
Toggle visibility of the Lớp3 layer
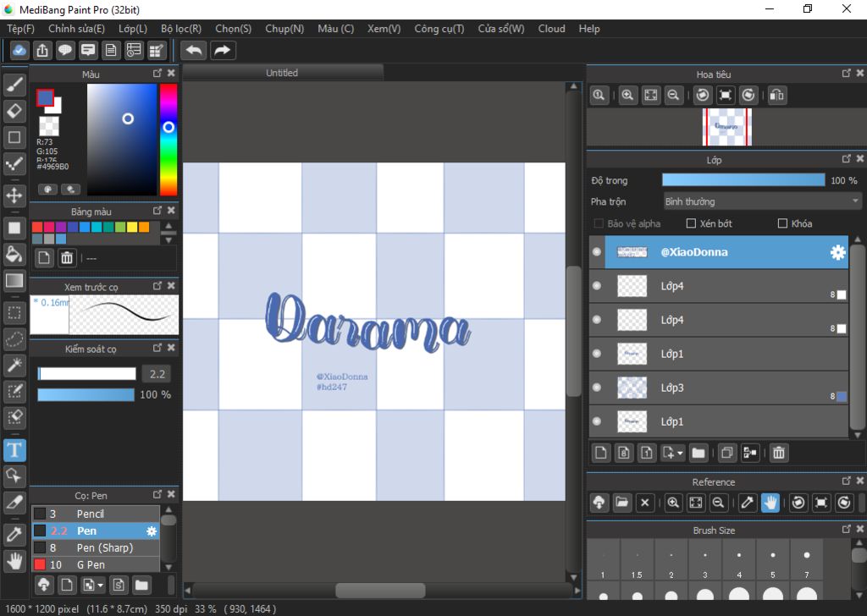tap(597, 388)
